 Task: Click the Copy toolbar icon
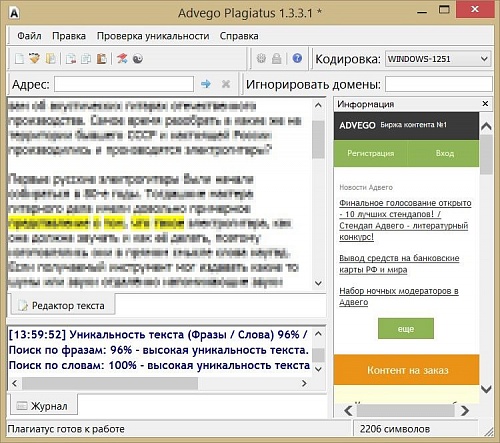pyautogui.click(x=86, y=59)
